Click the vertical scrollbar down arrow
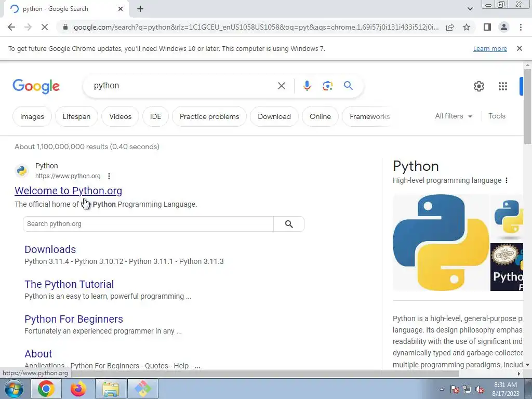The width and height of the screenshot is (532, 399). [527, 365]
